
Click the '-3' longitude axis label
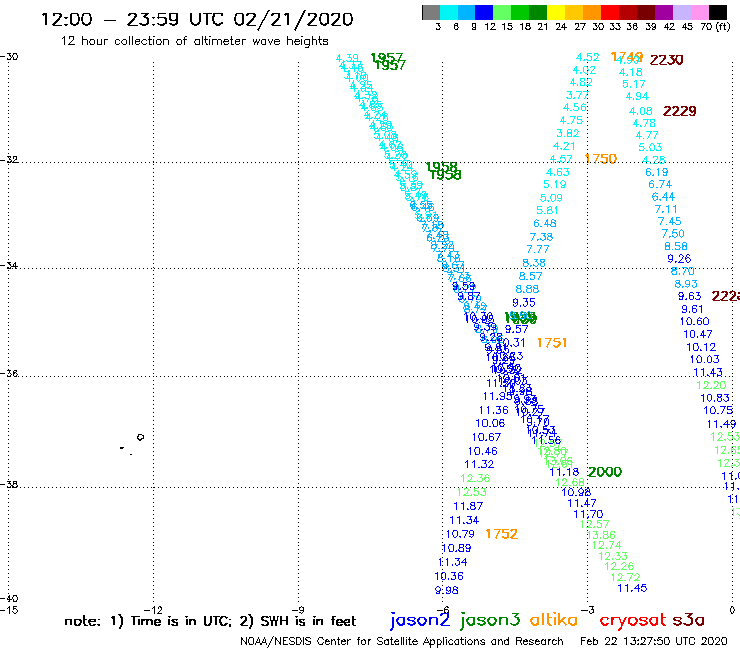[588, 610]
